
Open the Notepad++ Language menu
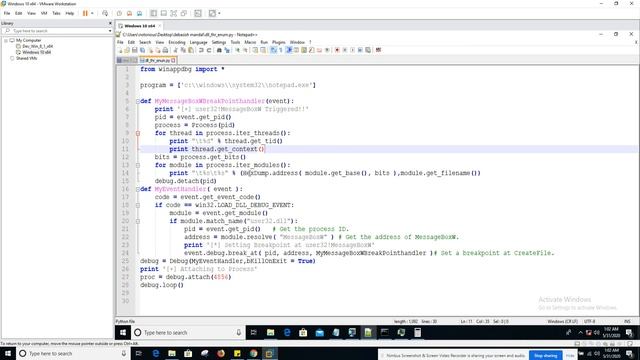coord(199,42)
